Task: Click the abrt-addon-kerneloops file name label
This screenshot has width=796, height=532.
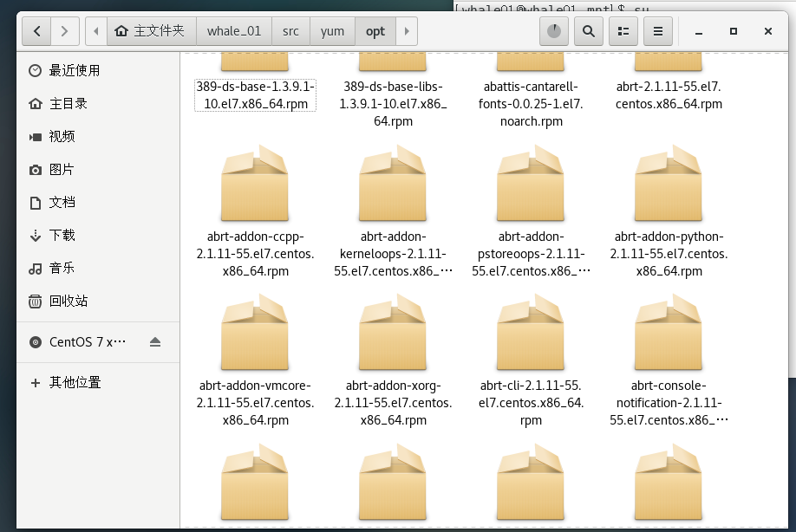Action: coord(393,254)
